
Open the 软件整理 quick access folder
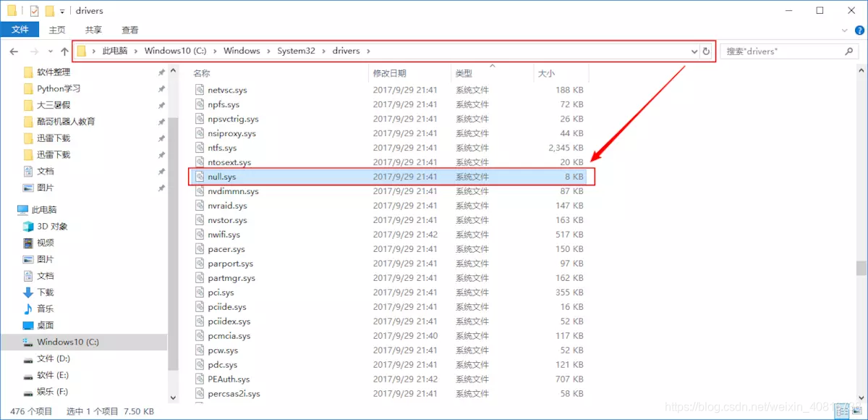(x=54, y=72)
